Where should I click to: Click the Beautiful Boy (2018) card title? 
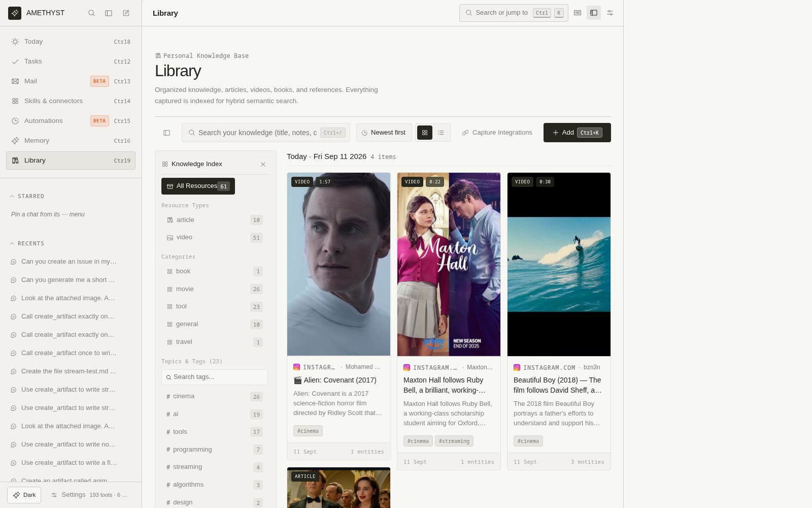[557, 385]
